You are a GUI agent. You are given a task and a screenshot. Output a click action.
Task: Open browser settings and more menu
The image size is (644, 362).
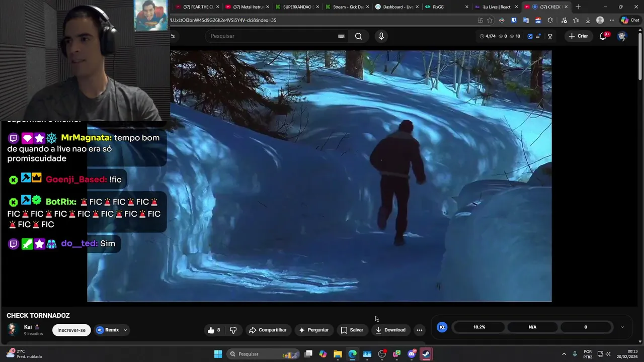[612, 20]
